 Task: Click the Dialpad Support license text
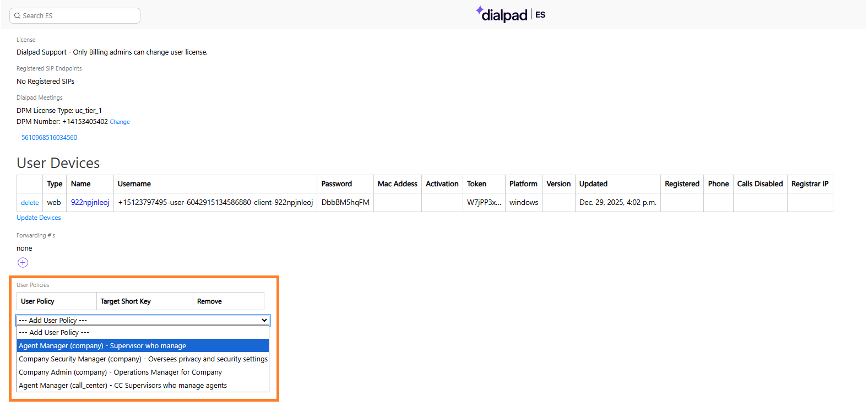pos(112,52)
